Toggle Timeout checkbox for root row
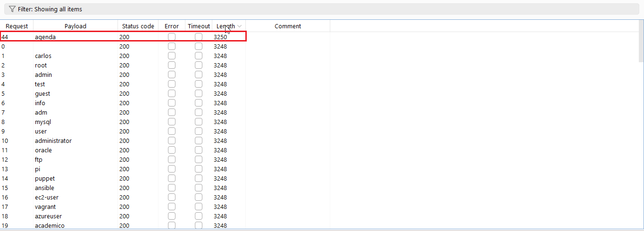The width and height of the screenshot is (644, 232). 199,65
